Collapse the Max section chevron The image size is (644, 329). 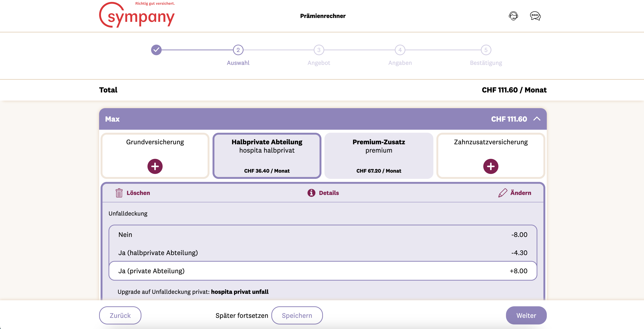click(x=537, y=119)
